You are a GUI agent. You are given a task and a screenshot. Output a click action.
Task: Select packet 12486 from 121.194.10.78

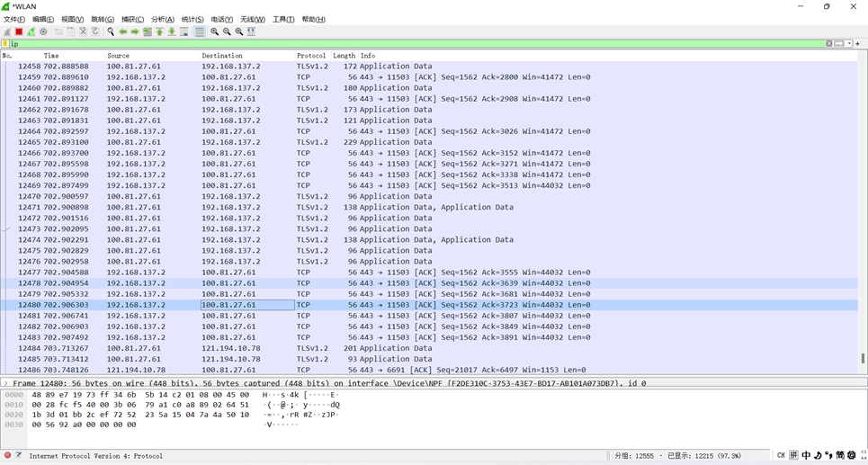click(429, 370)
